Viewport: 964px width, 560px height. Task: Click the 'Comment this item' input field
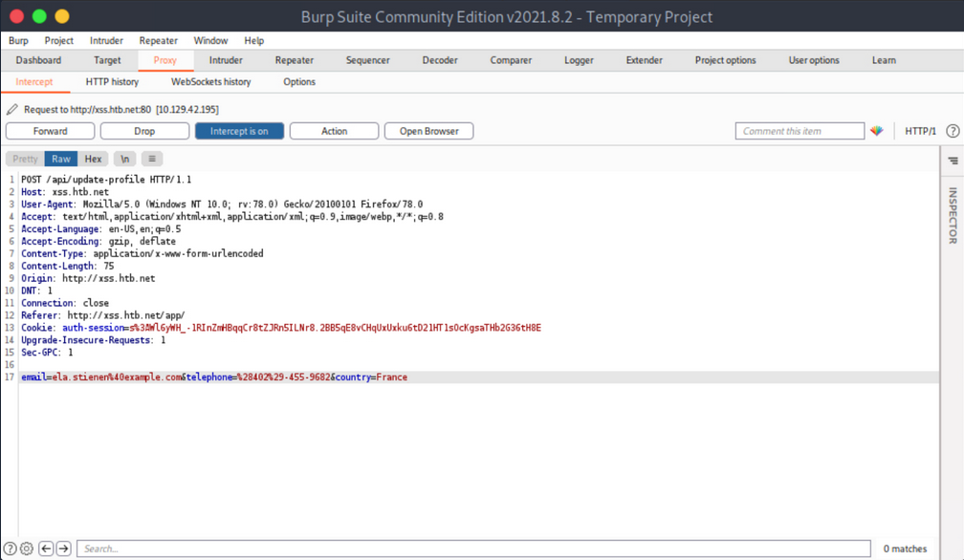800,131
